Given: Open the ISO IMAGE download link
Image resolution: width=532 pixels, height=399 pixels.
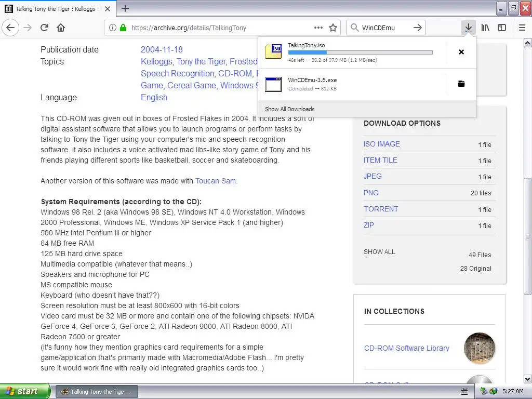Looking at the screenshot, I should (382, 144).
